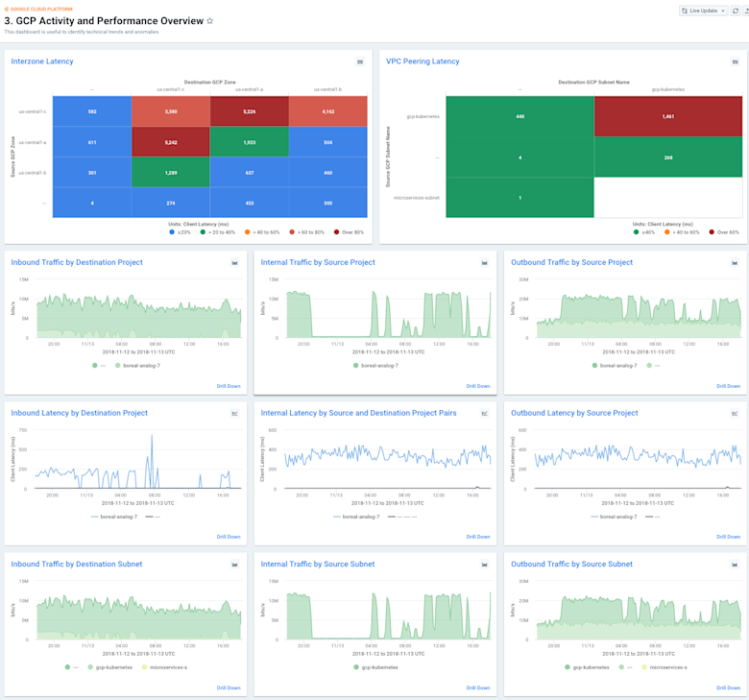749x700 pixels.
Task: Select the 5,242 heatmap cell in Interzone Latency
Action: 171,142
